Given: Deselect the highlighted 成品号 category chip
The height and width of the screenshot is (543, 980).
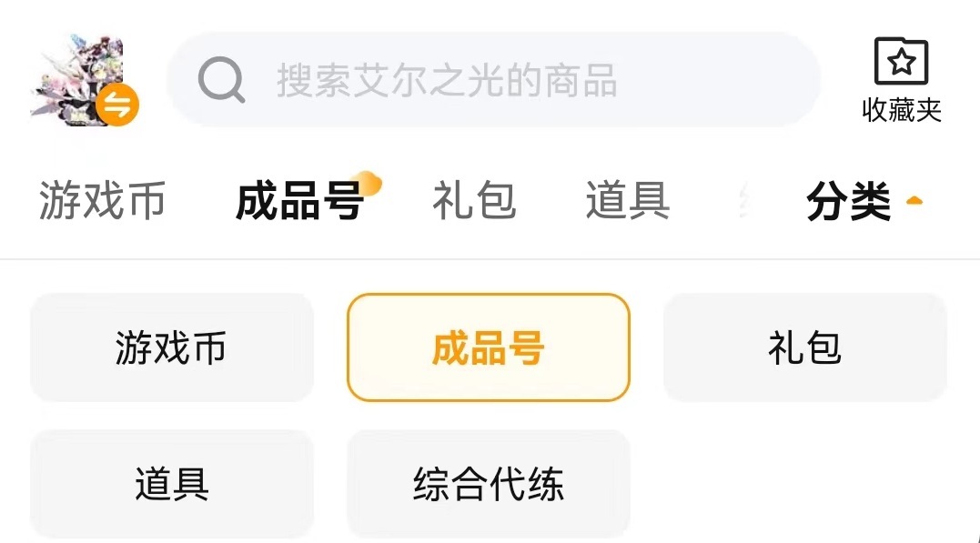Looking at the screenshot, I should pos(488,347).
